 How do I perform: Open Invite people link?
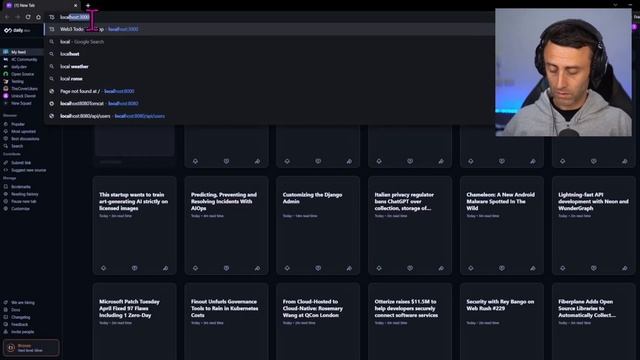[x=21, y=332]
